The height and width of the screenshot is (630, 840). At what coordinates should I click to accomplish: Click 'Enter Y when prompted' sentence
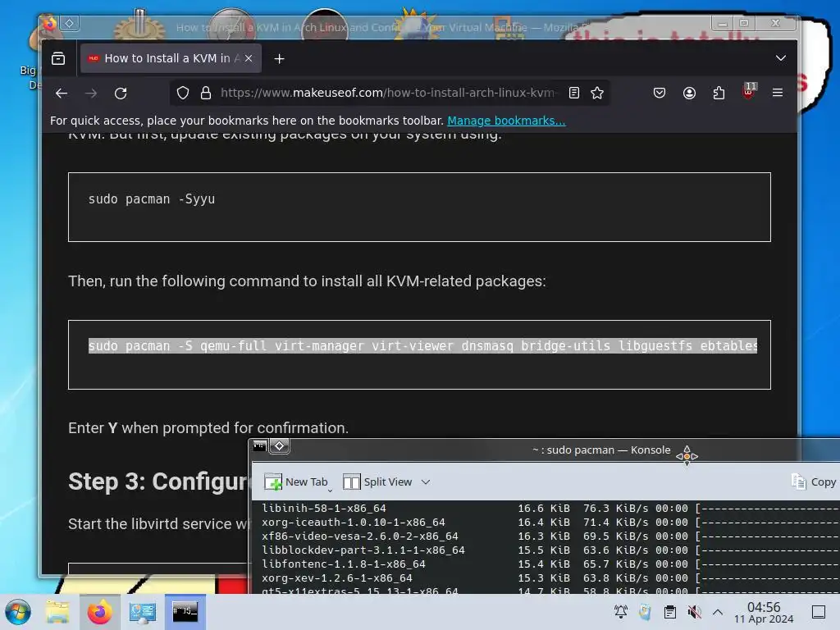click(208, 428)
